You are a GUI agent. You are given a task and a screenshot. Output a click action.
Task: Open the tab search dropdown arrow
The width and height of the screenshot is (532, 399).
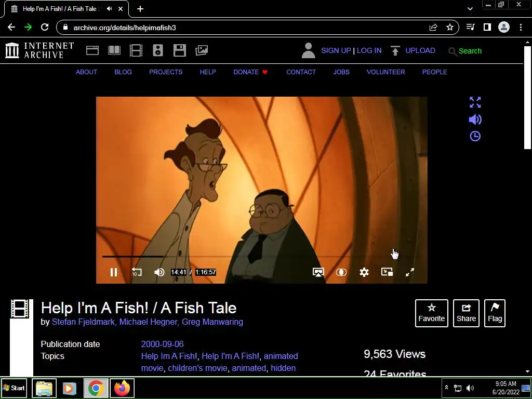[470, 9]
